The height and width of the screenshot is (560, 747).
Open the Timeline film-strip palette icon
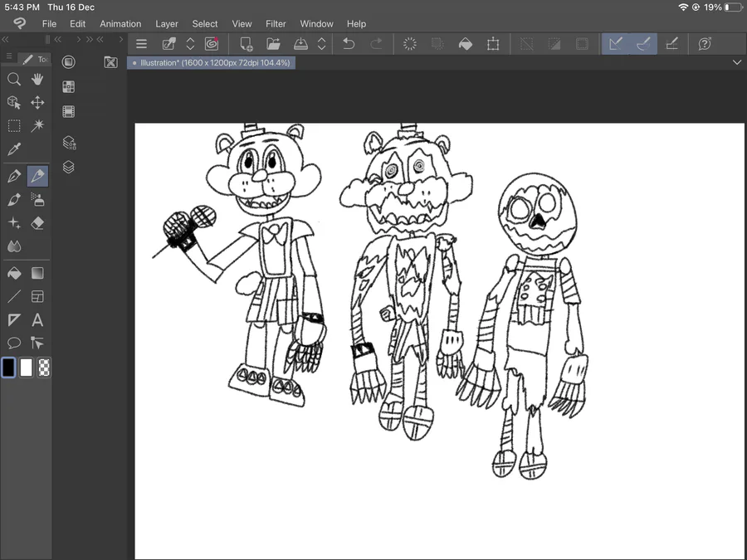click(69, 111)
